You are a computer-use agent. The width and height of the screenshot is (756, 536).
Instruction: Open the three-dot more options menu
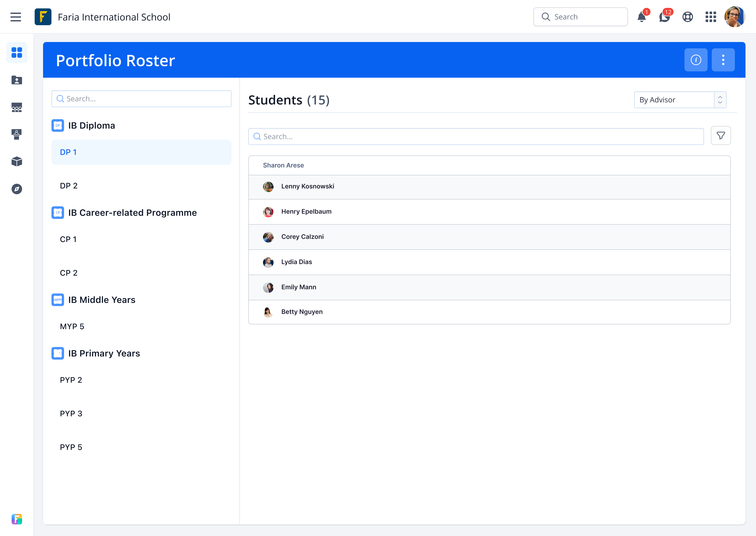723,60
